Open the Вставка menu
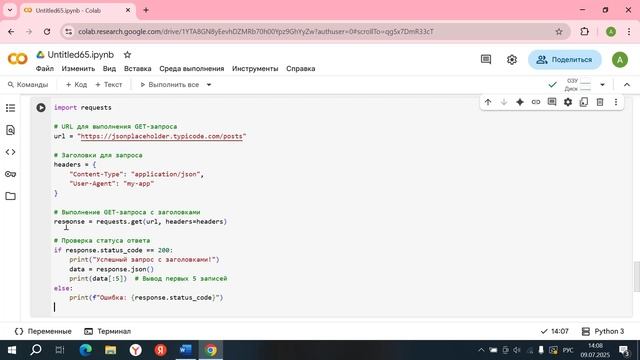Viewport: 640px width, 360px height. pyautogui.click(x=138, y=69)
